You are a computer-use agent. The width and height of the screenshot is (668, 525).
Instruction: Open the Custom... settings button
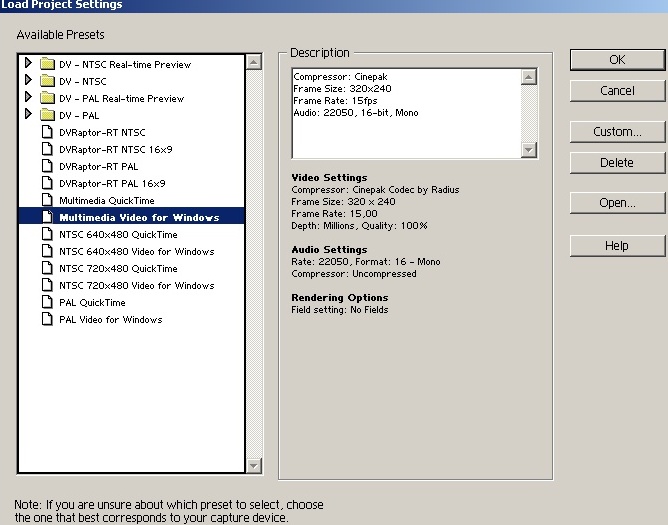pos(617,132)
